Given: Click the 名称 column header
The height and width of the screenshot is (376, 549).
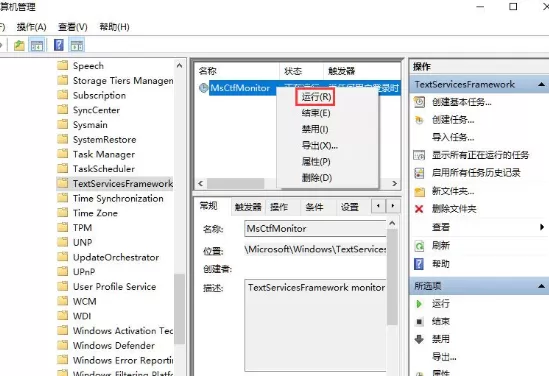Looking at the screenshot, I should click(x=237, y=71).
